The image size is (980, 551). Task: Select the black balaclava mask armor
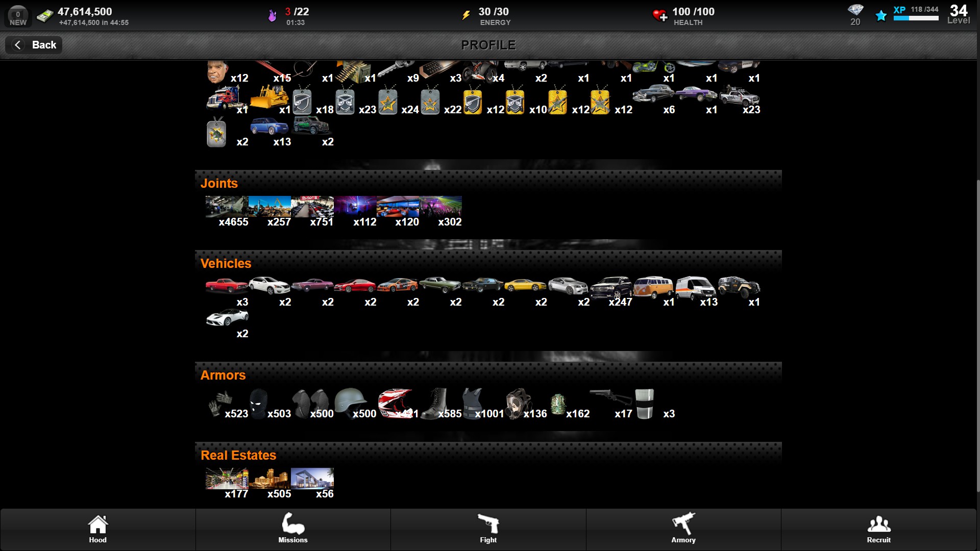pyautogui.click(x=258, y=404)
